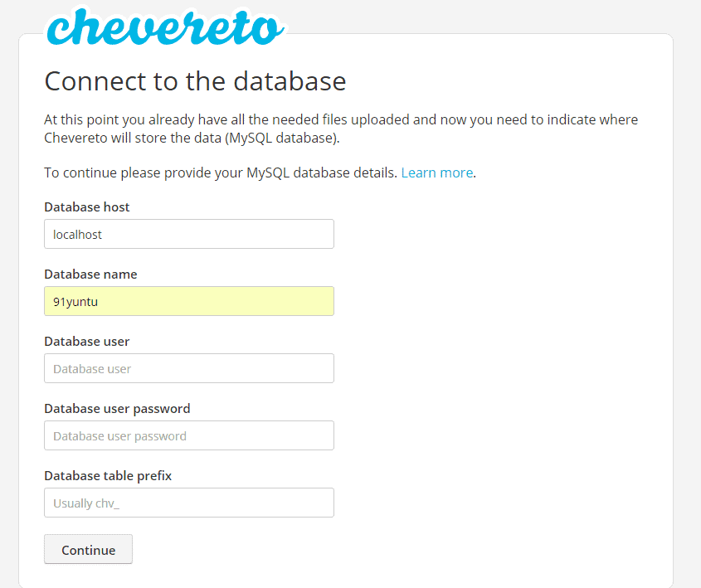
Task: Click "91yuntu" text in Database name field
Action: coord(75,302)
